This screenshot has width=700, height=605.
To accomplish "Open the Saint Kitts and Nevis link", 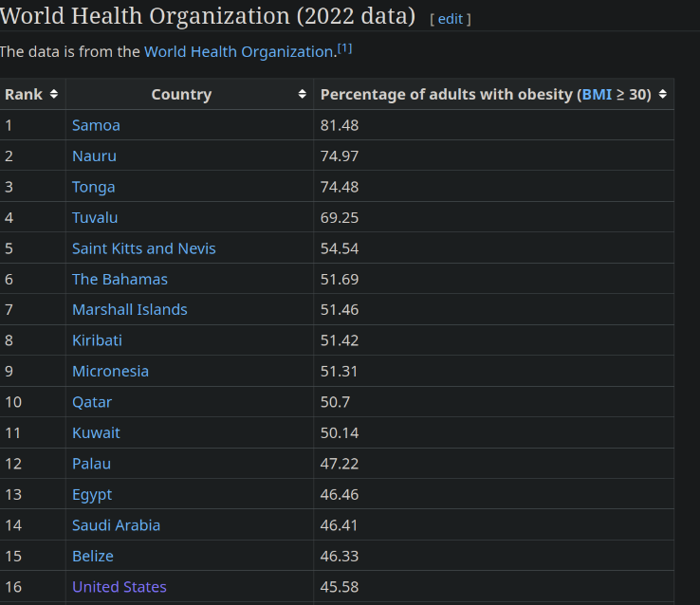I will [x=144, y=248].
